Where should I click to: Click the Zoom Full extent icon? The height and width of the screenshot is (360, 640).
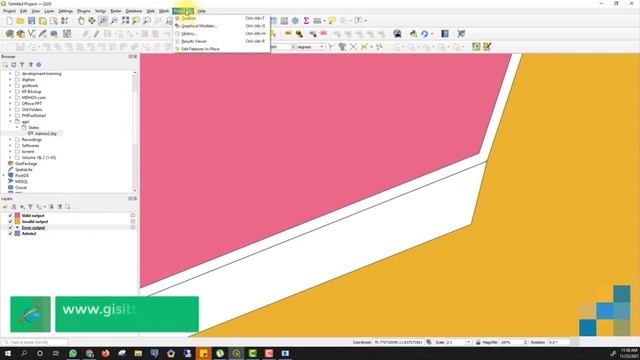125,21
